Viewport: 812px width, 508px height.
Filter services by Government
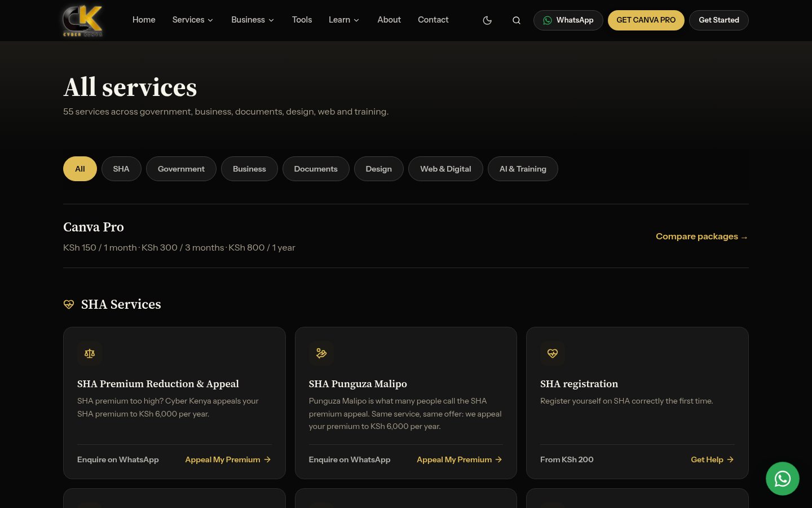pyautogui.click(x=181, y=169)
